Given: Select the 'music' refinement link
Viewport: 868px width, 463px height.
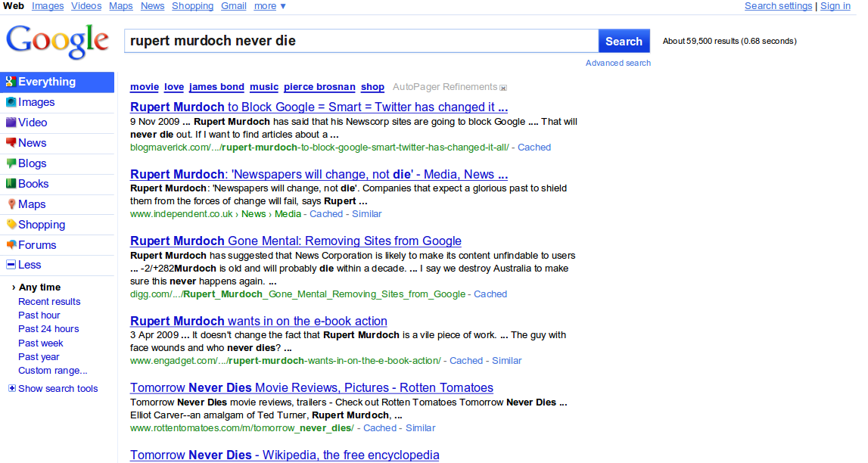Looking at the screenshot, I should point(264,87).
